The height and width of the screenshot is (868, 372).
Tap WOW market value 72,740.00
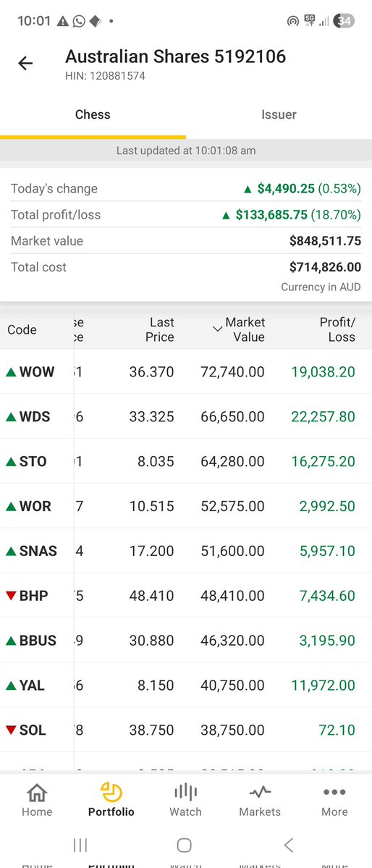click(x=232, y=371)
